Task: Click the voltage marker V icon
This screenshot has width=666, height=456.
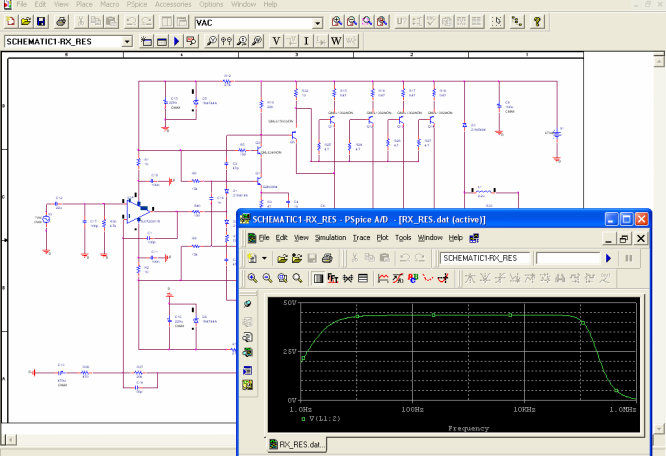Action: point(278,41)
